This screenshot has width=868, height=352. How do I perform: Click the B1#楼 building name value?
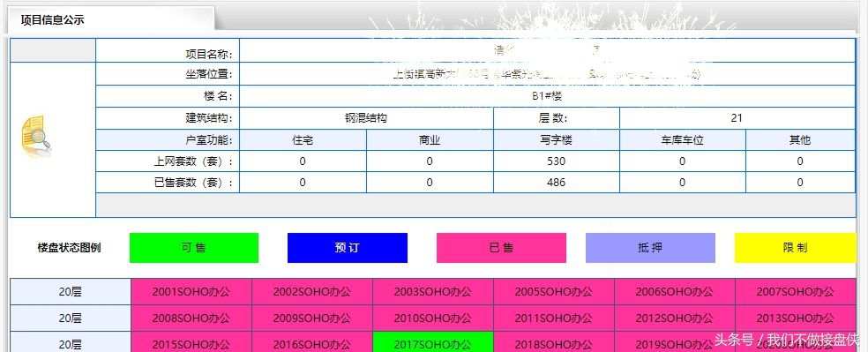547,96
